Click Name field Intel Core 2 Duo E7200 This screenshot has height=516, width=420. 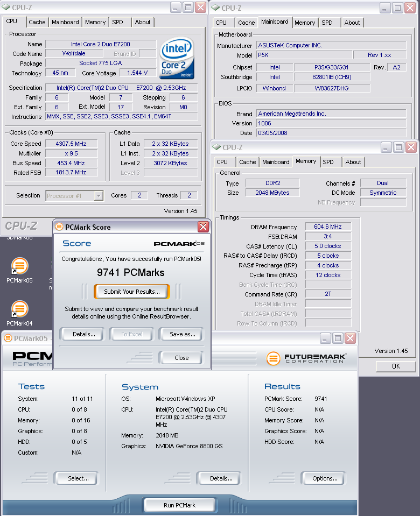coord(101,44)
